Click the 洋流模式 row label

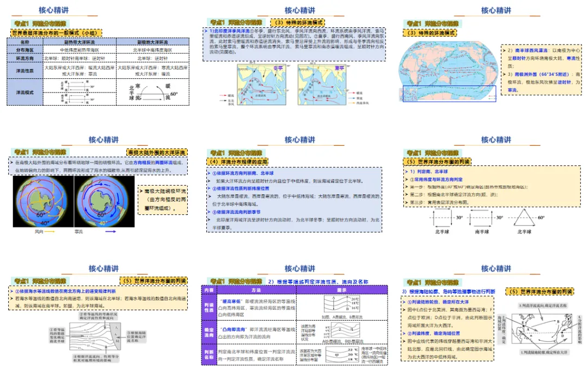pyautogui.click(x=24, y=92)
